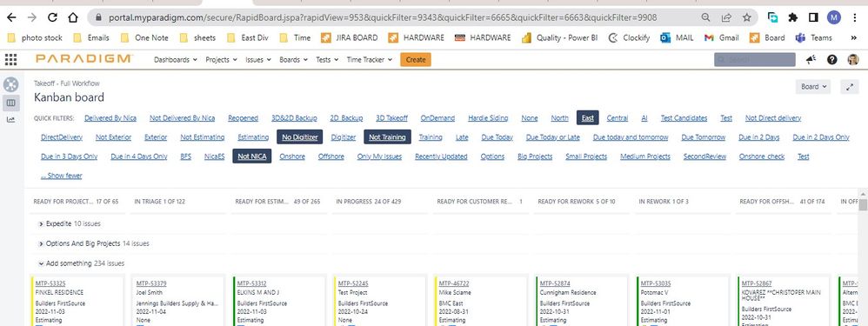Disable the Not Training quick filter
The height and width of the screenshot is (326, 868).
388,137
